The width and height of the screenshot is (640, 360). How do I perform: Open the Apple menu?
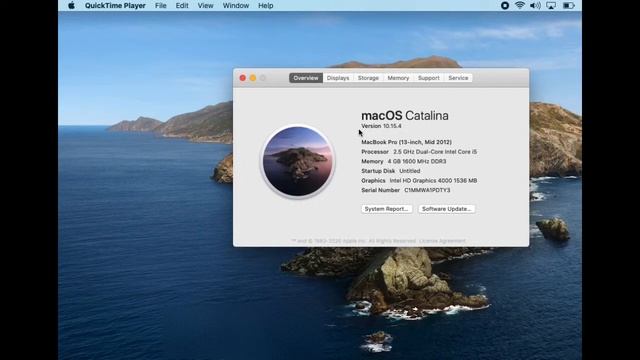[x=71, y=5]
